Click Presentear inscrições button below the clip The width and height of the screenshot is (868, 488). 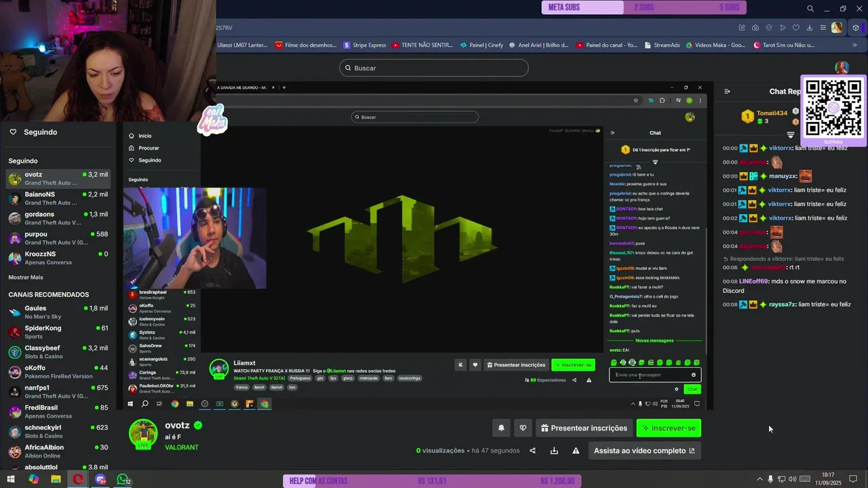coord(584,428)
